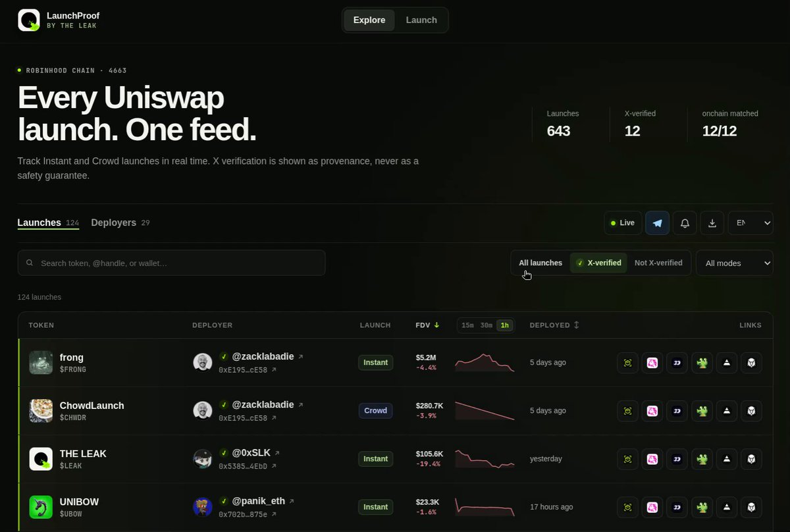This screenshot has height=532, width=790.
Task: Open the scanner face link icon for frong
Action: [x=627, y=363]
